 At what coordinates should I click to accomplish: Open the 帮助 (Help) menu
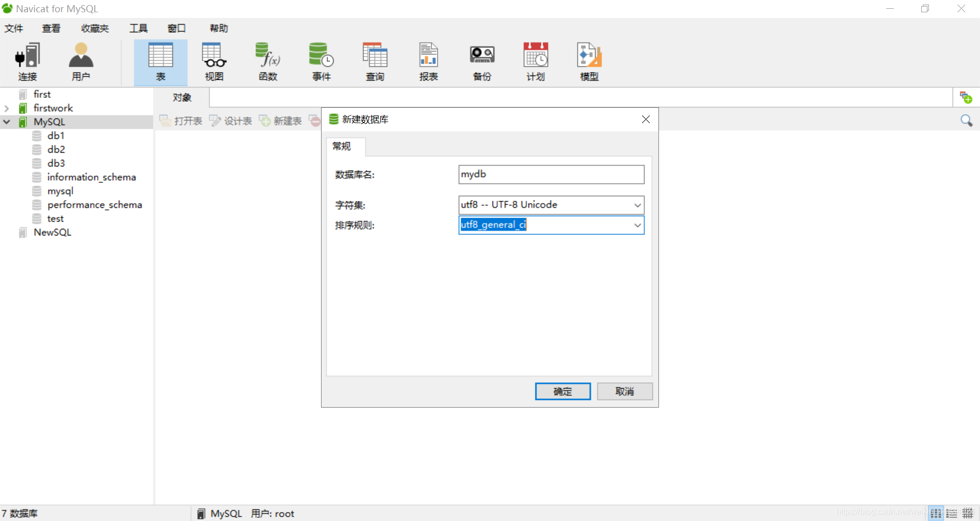[219, 29]
